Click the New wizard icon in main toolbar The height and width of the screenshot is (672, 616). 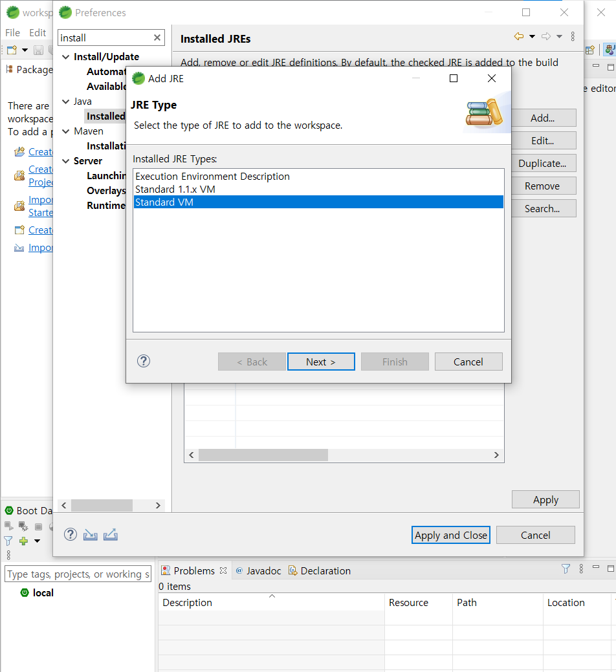click(12, 50)
